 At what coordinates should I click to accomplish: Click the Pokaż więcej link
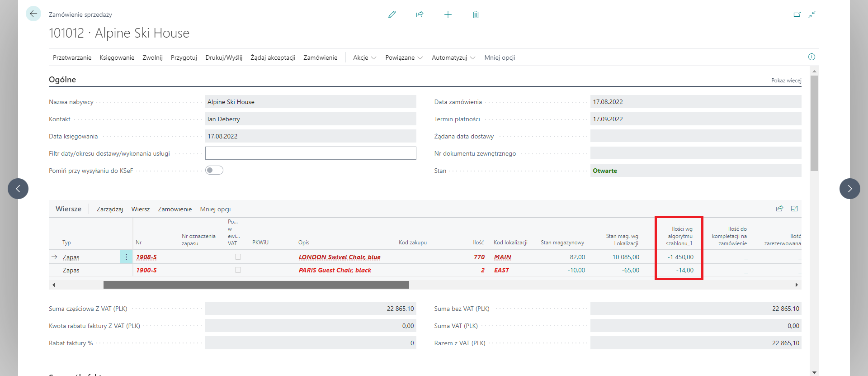(786, 81)
